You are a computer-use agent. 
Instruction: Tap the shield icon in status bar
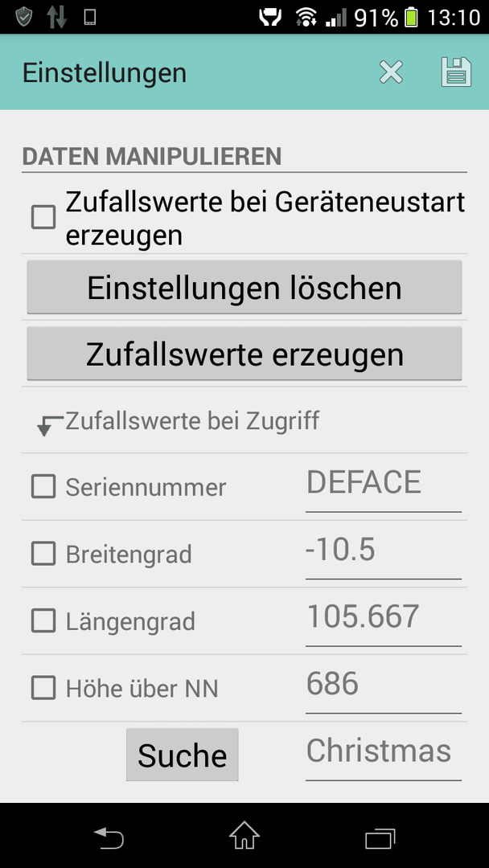click(24, 17)
